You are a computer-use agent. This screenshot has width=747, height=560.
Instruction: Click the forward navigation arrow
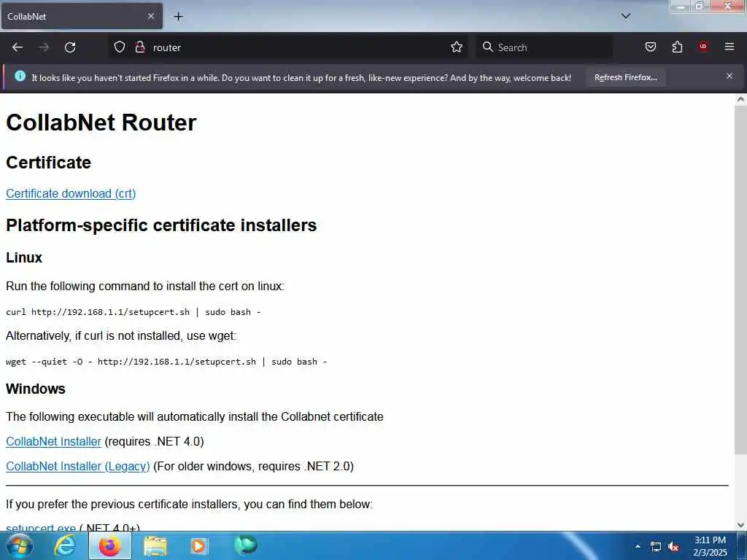44,47
